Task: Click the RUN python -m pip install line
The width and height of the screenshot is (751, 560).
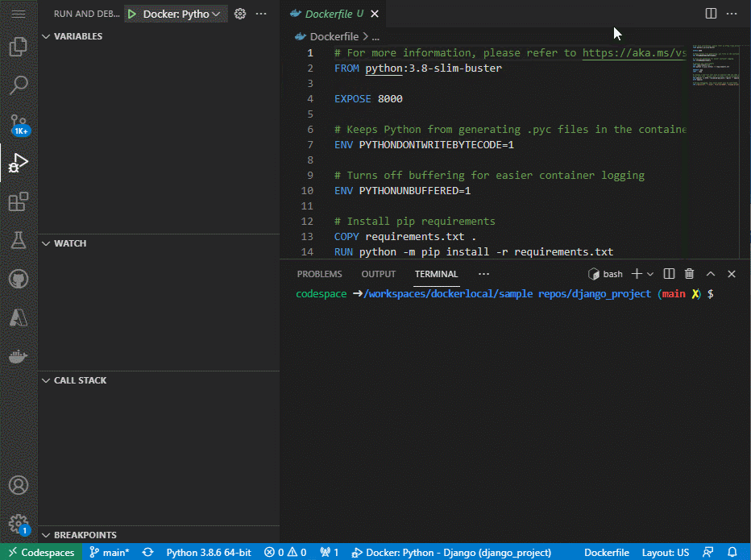Action: pyautogui.click(x=474, y=252)
